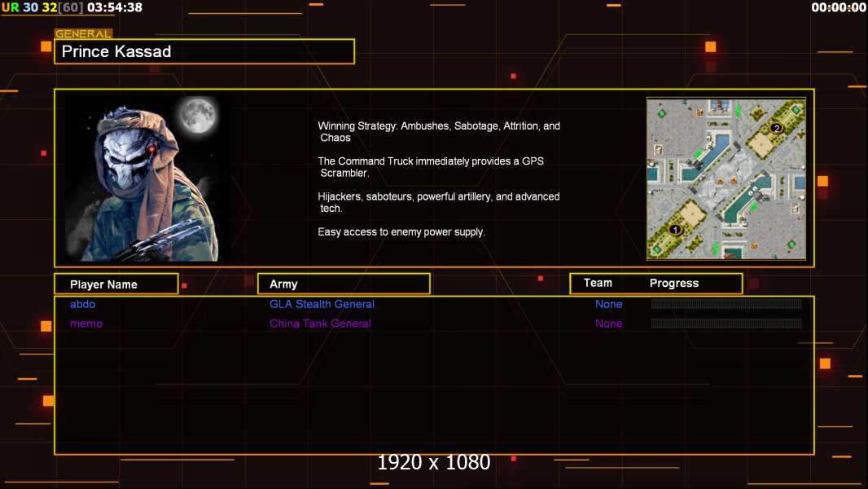Select player name memo
The image size is (868, 489).
click(86, 324)
